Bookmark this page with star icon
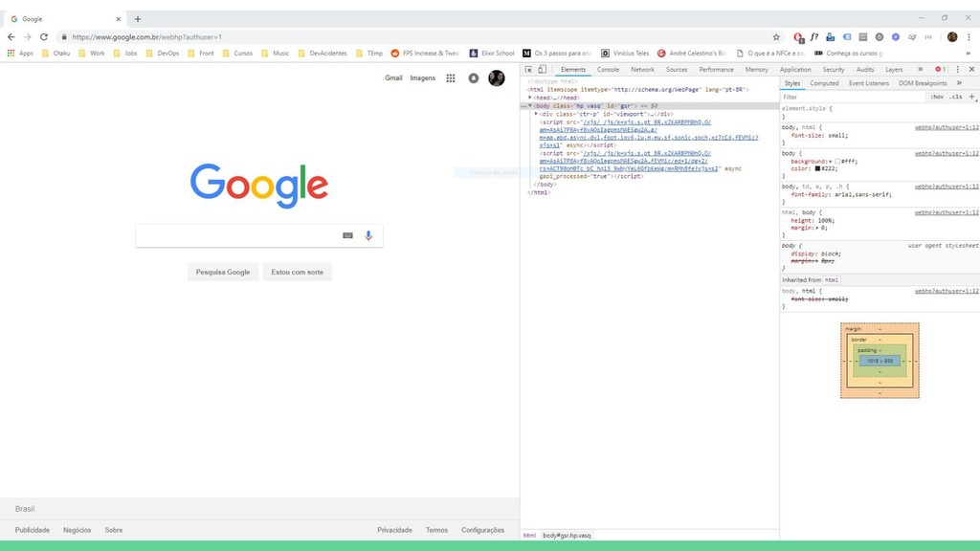 pyautogui.click(x=776, y=37)
